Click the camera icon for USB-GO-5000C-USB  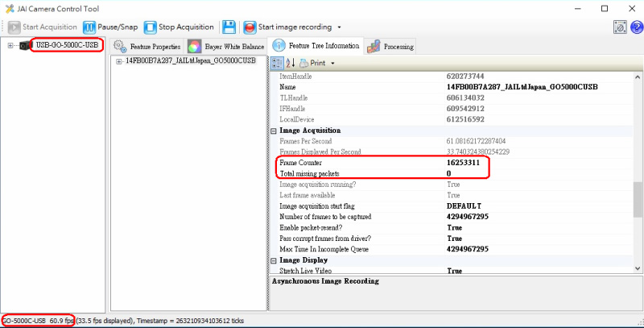(26, 45)
